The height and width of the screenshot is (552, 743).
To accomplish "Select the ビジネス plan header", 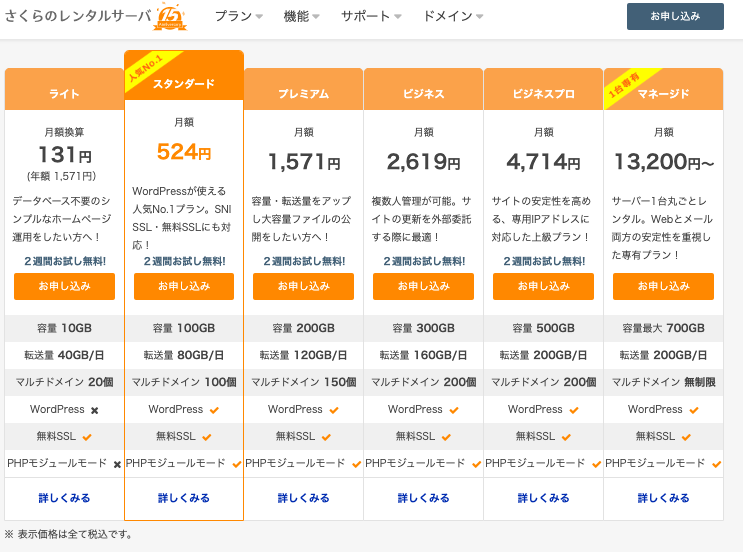I will click(x=424, y=90).
